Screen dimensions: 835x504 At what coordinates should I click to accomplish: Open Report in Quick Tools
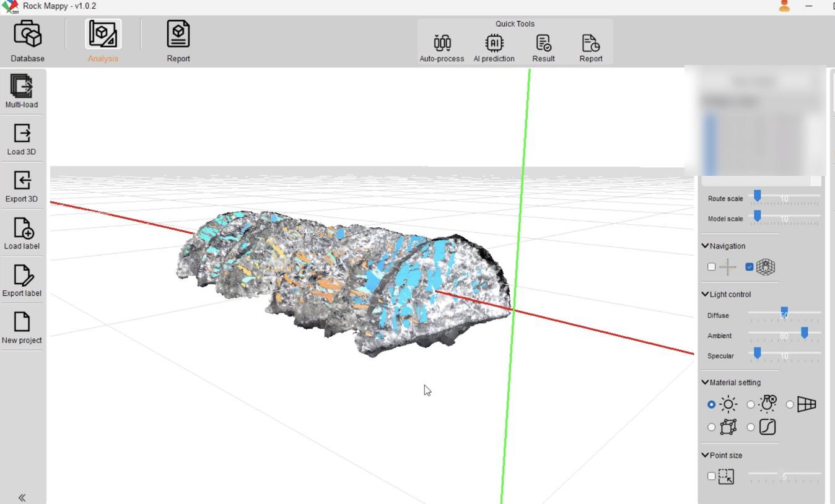pos(590,48)
